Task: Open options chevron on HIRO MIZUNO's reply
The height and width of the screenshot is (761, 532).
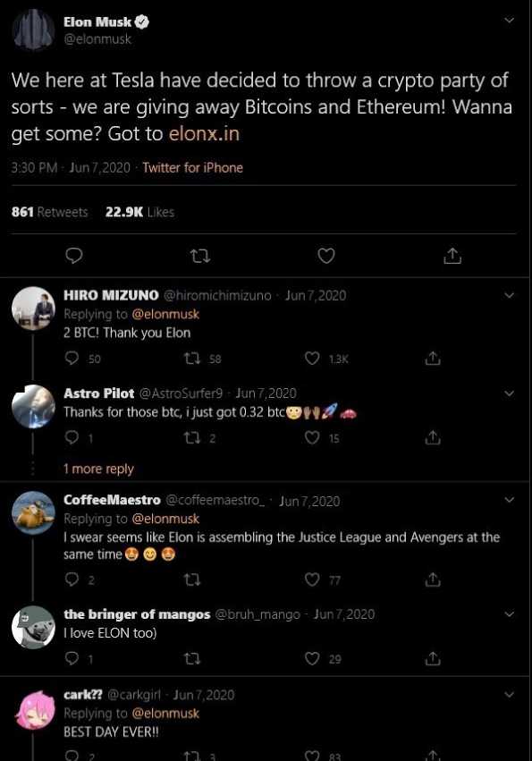Action: click(509, 295)
